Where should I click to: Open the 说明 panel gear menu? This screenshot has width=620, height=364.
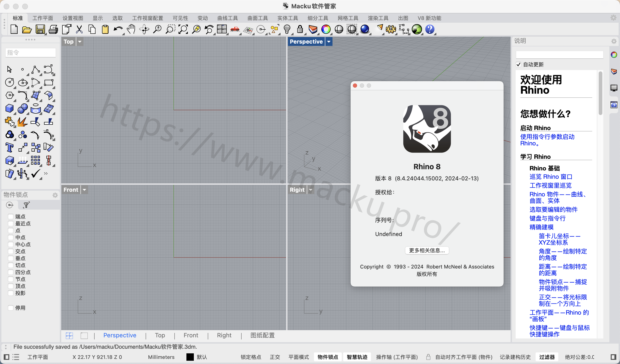614,41
